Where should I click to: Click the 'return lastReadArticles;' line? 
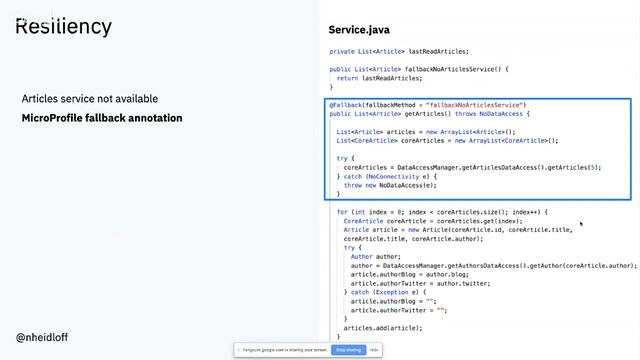[379, 78]
